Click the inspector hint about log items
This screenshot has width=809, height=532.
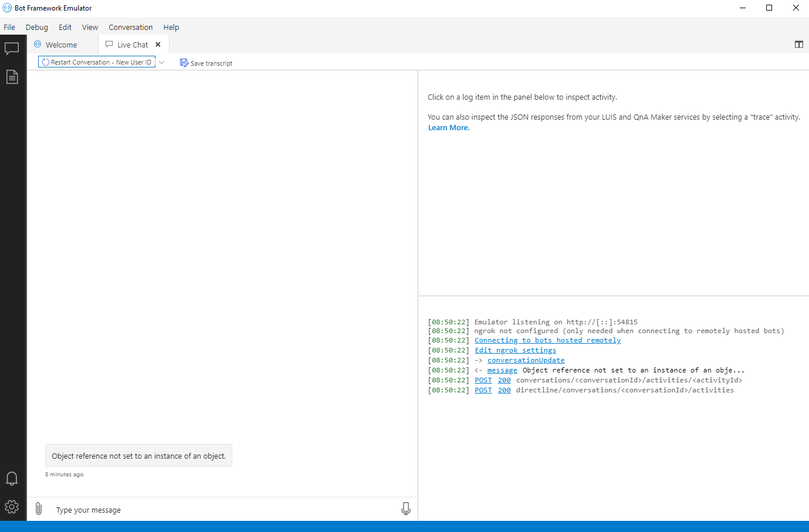click(522, 97)
